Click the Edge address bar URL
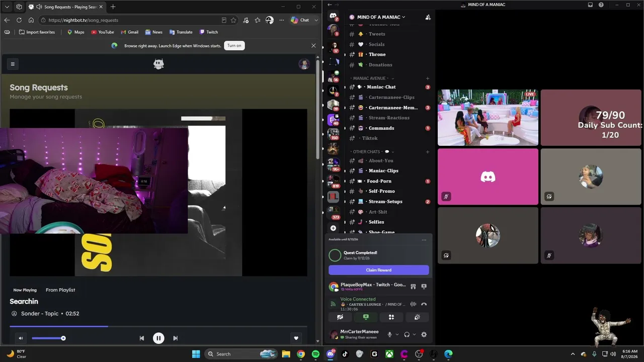Image resolution: width=644 pixels, height=362 pixels. point(84,20)
